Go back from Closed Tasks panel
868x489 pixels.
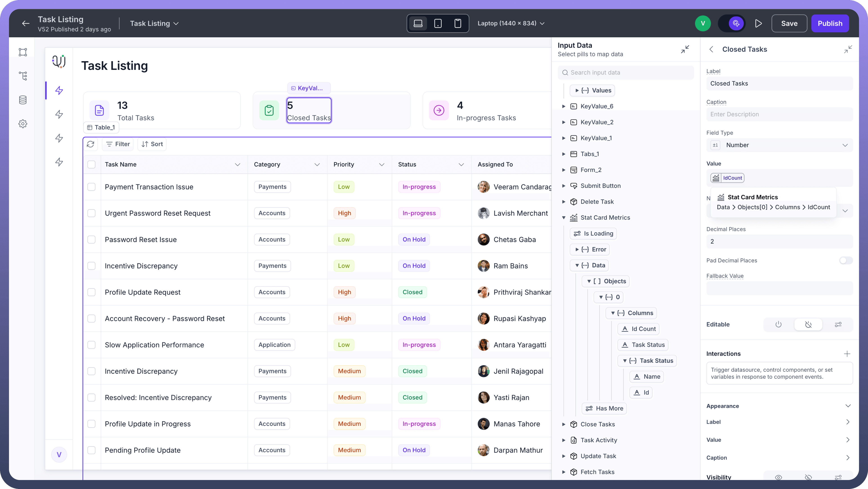(711, 49)
